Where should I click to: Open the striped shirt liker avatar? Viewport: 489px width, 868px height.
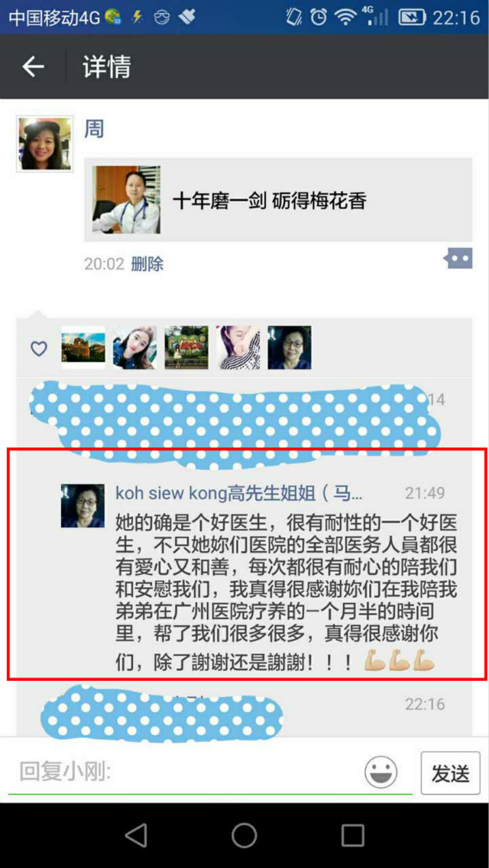238,347
